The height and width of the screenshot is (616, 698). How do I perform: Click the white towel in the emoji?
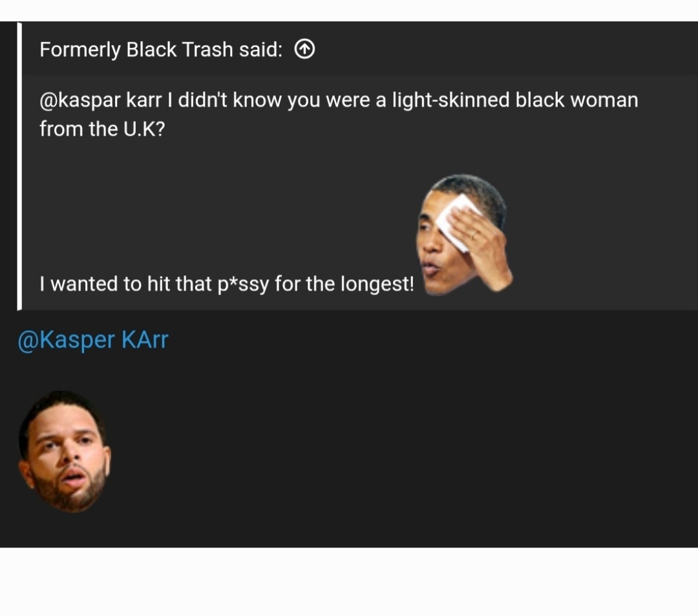pyautogui.click(x=458, y=219)
